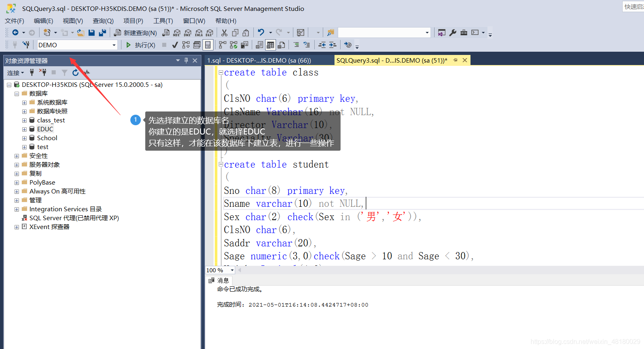This screenshot has width=644, height=349.
Task: Open the 工具(T) menu
Action: 163,21
